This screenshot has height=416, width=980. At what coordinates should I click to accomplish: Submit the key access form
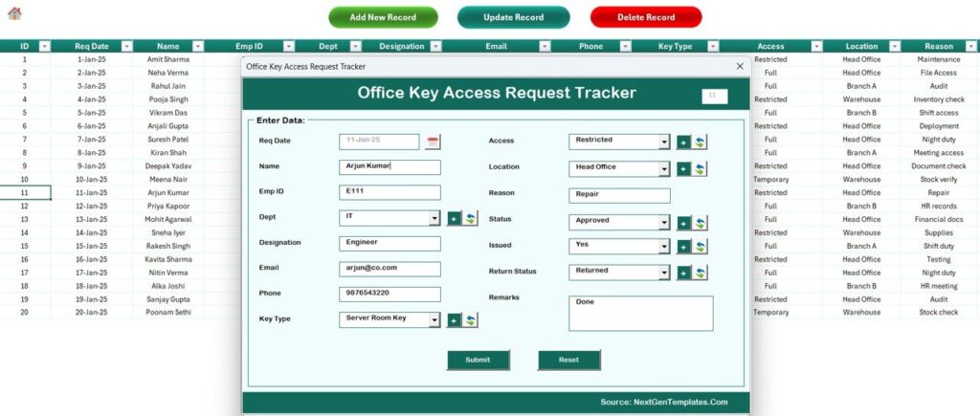click(479, 360)
